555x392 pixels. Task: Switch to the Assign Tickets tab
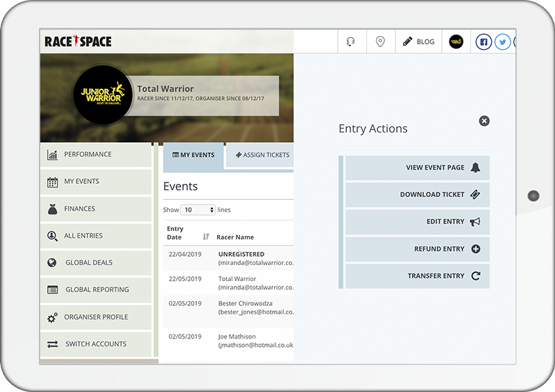261,155
